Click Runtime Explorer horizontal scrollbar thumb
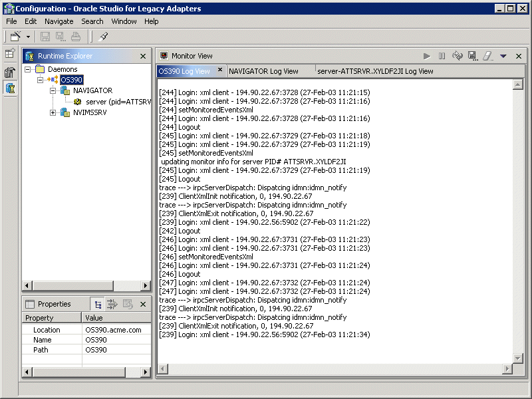Screen dimensions: 532x399 click(73, 286)
